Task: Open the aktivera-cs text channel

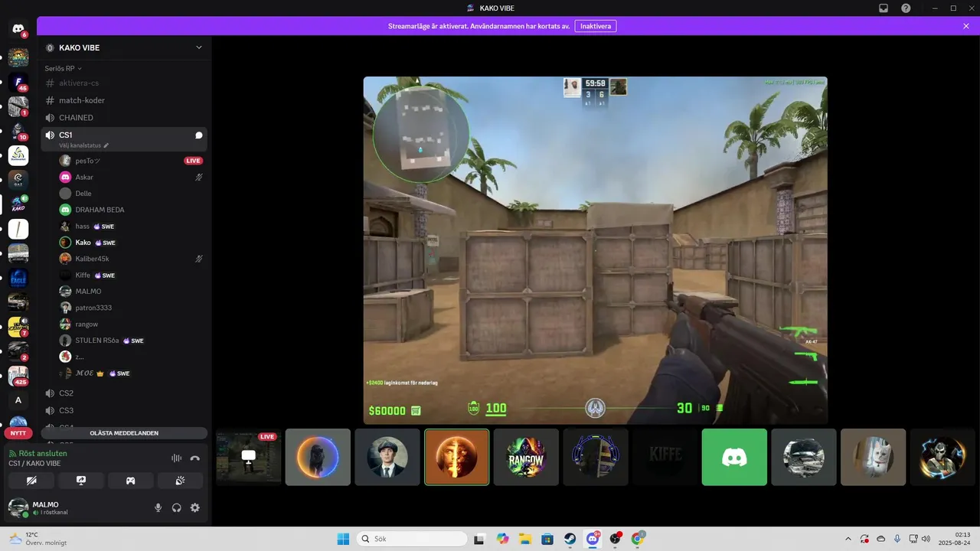Action: [124, 83]
